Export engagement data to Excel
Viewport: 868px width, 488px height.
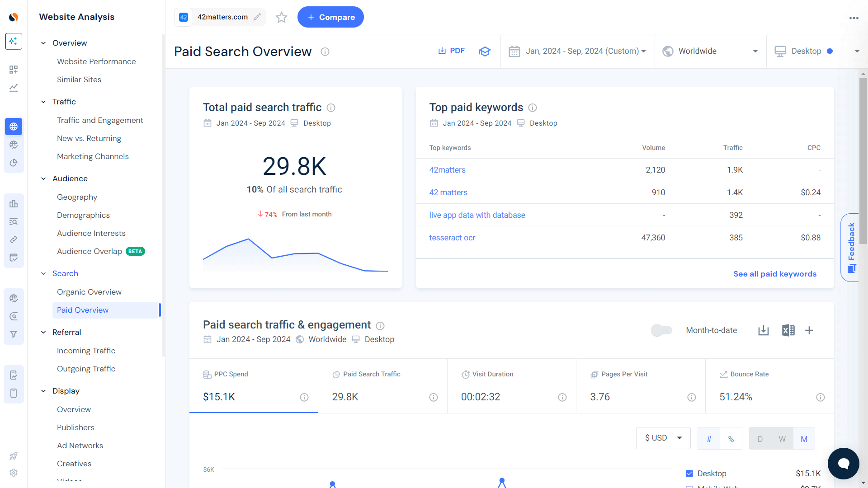pyautogui.click(x=788, y=330)
